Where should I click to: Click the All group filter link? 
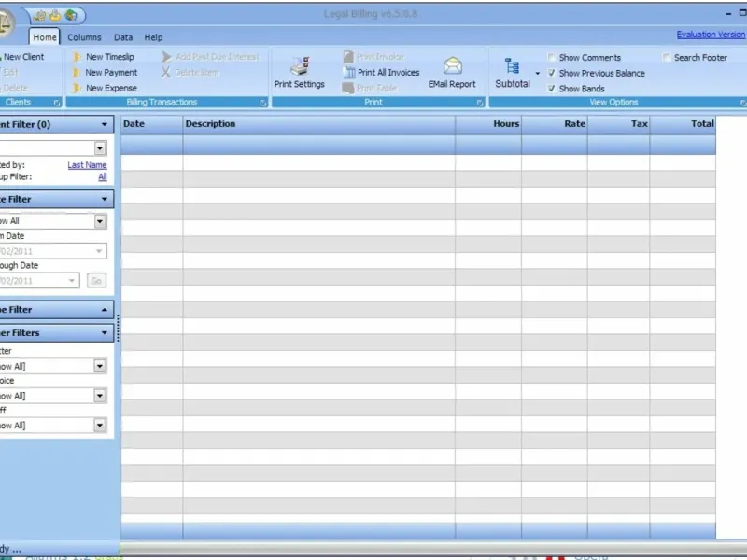click(x=103, y=176)
